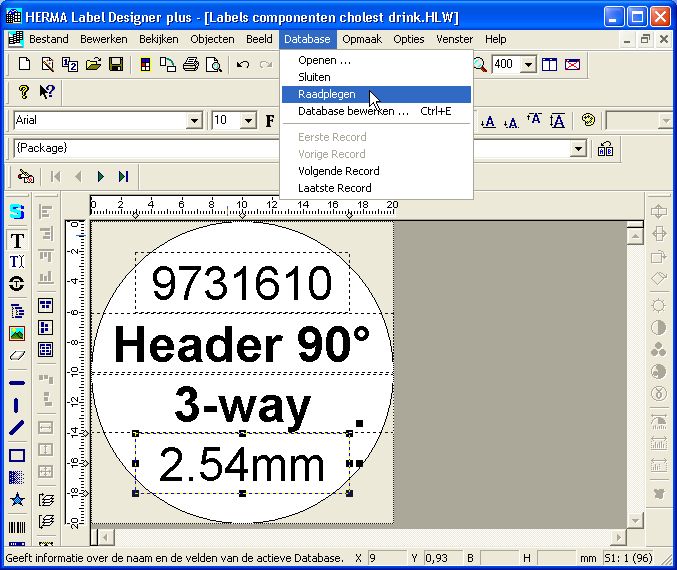Open the Opmaak menu
The width and height of the screenshot is (677, 570).
pos(361,39)
